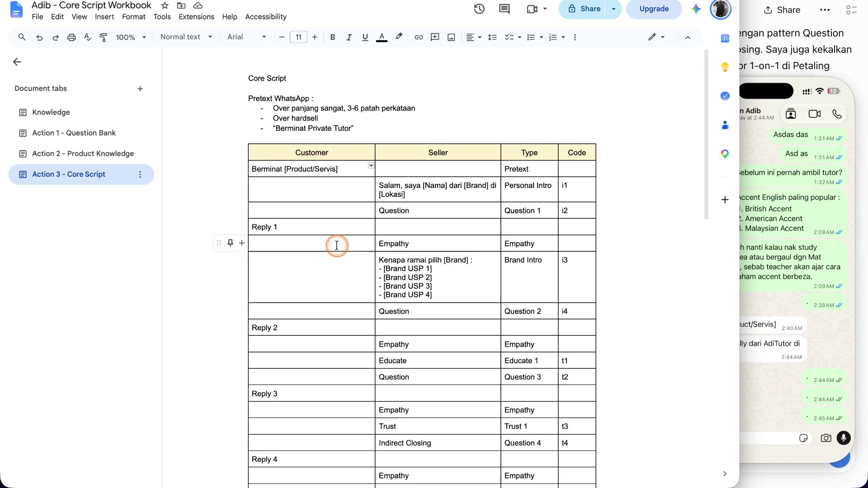Click the search menus magnifier icon
This screenshot has width=868, height=488.
point(22,38)
